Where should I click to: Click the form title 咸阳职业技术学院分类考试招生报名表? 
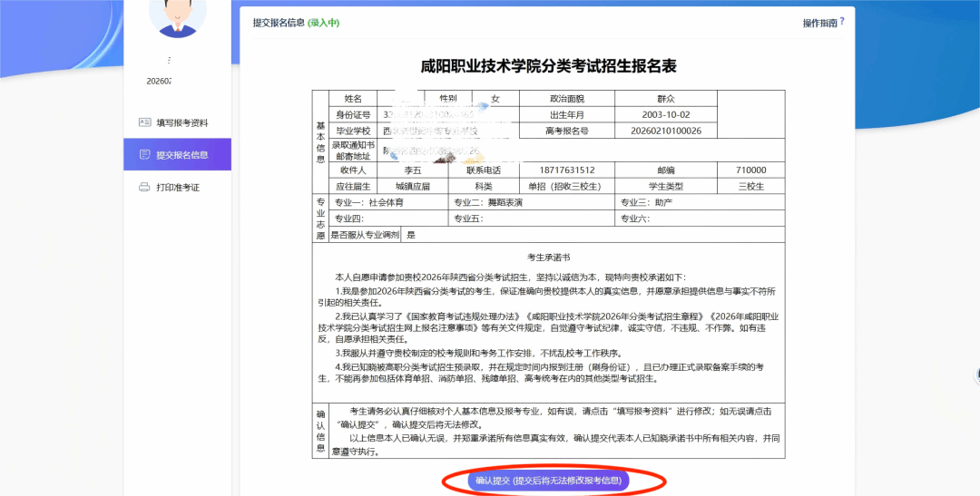(548, 66)
